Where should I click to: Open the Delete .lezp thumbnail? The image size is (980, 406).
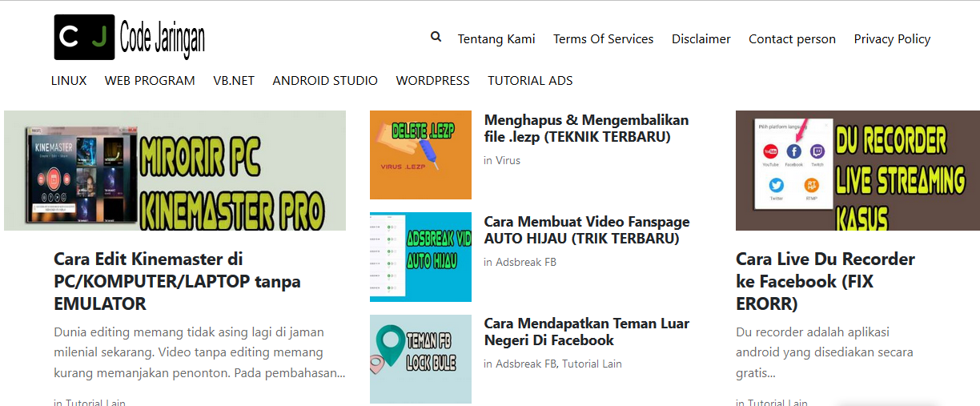click(x=420, y=155)
